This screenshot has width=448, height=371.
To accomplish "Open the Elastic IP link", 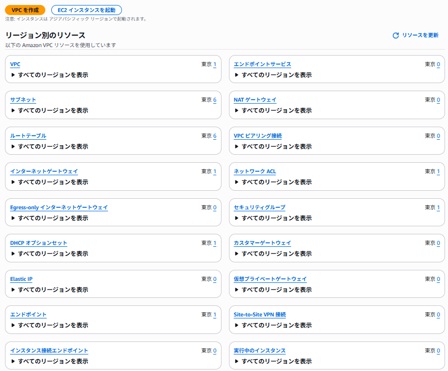I will (x=21, y=279).
